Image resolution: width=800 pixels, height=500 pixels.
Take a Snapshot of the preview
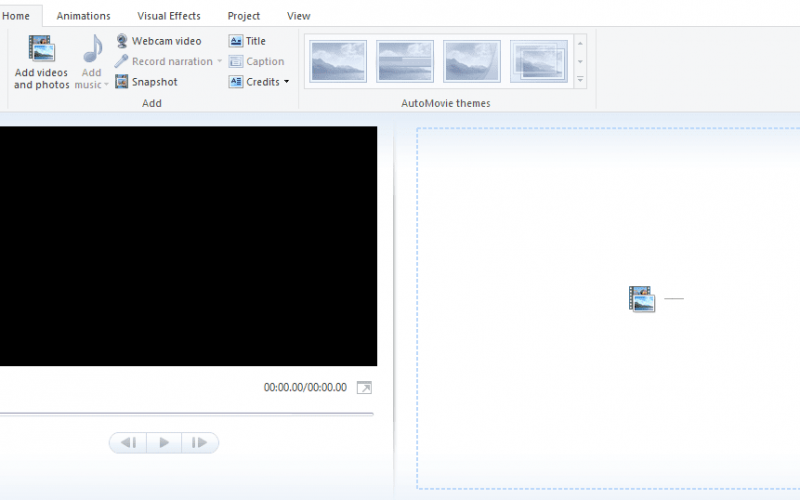tap(146, 82)
